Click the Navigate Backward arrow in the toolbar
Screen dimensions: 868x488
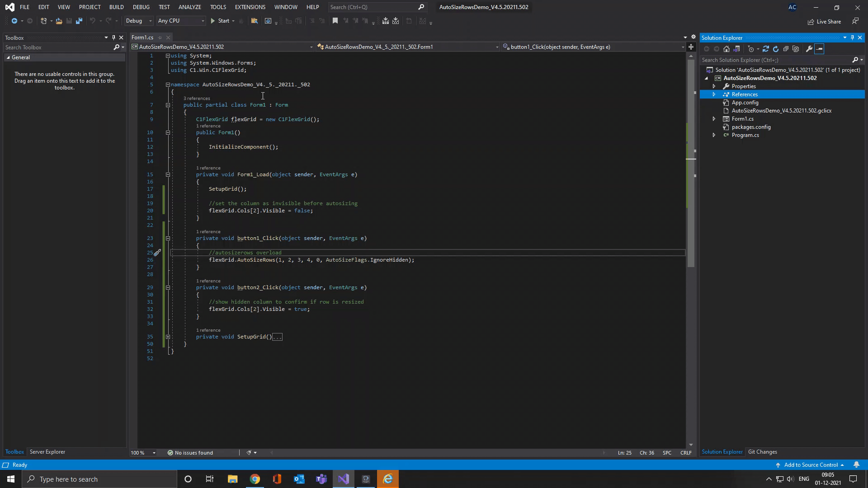14,21
